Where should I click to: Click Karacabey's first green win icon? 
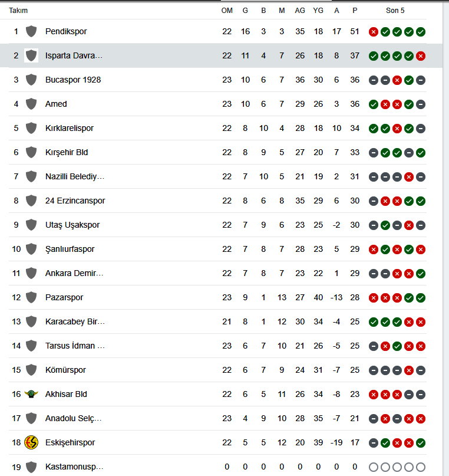[374, 322]
